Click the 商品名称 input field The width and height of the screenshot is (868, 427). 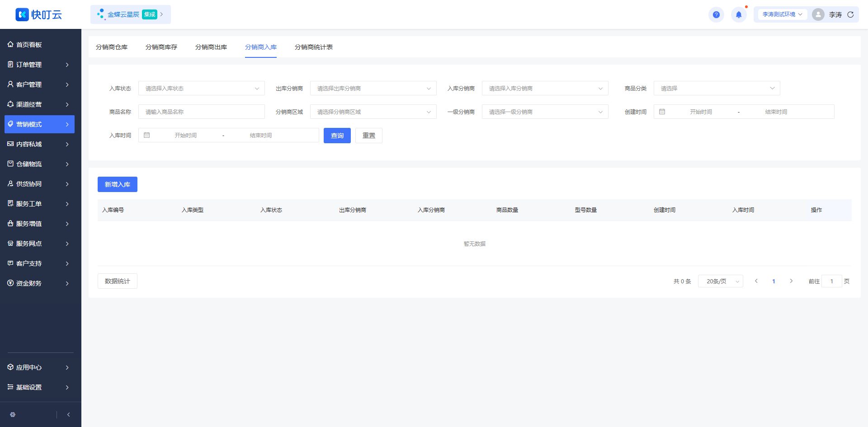202,112
